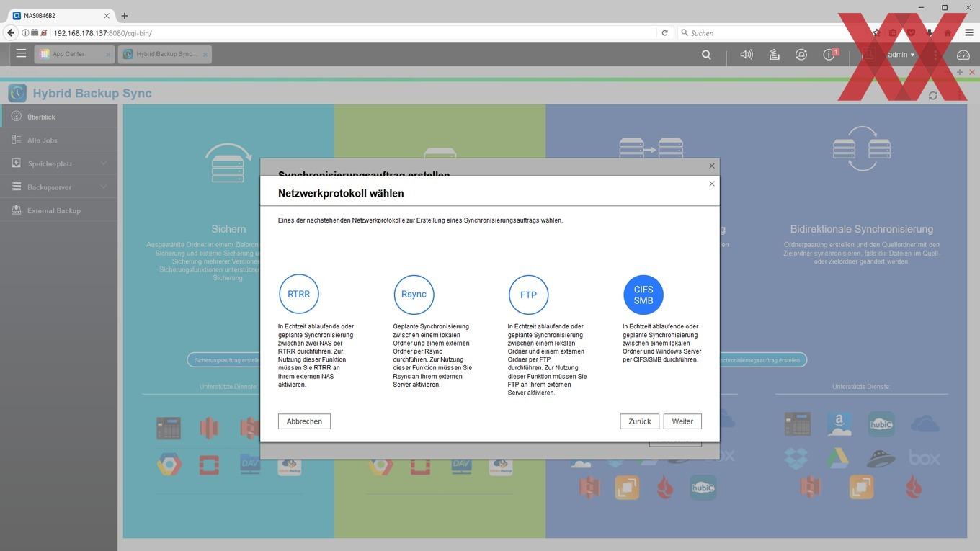Open external devices icon in QTS bar
980x551 pixels.
801,55
